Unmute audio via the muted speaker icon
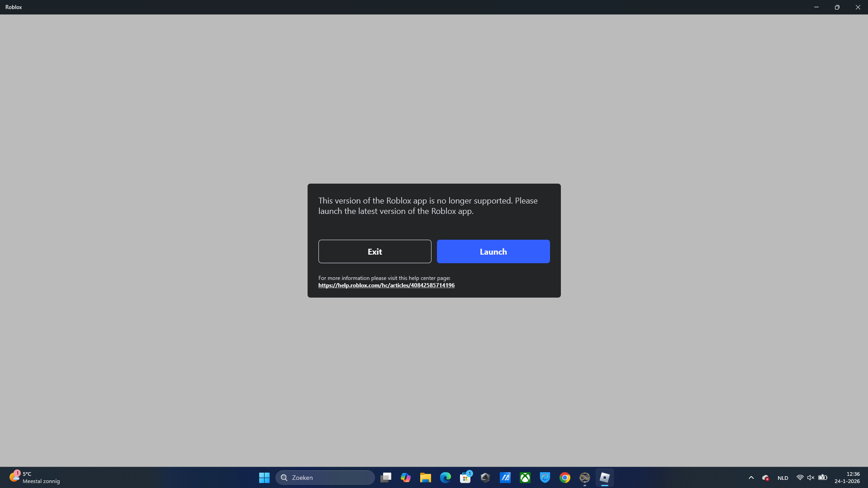868x488 pixels. (810, 477)
